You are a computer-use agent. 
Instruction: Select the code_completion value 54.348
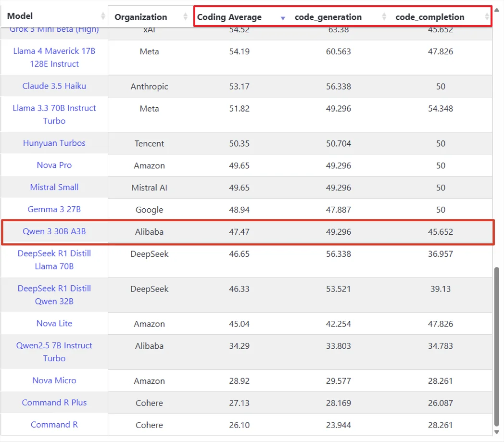tap(441, 109)
